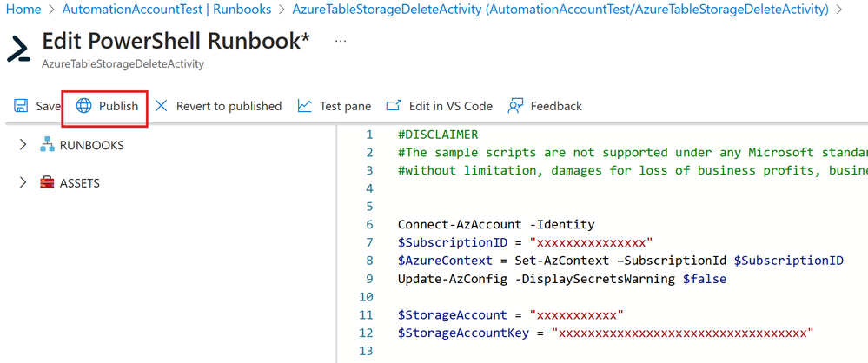Viewport: 868px width, 363px height.
Task: Click line number 1 in editor
Action: click(x=369, y=135)
